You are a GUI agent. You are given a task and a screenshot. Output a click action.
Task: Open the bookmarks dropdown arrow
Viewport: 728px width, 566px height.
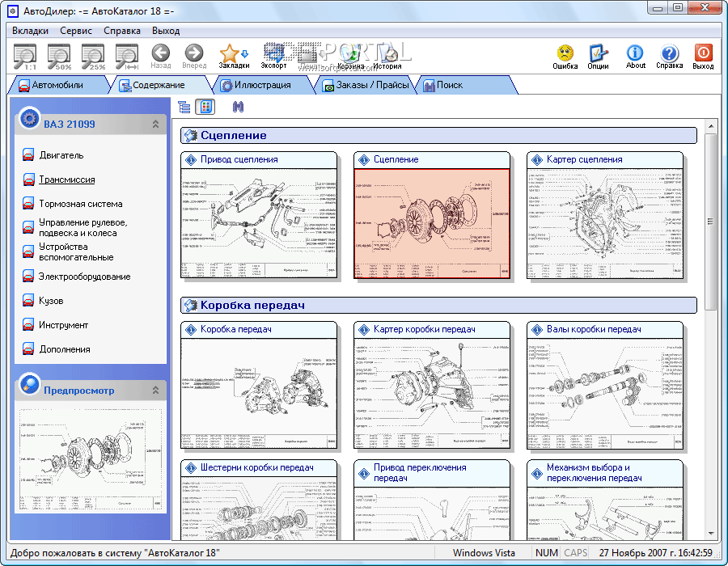click(x=244, y=54)
